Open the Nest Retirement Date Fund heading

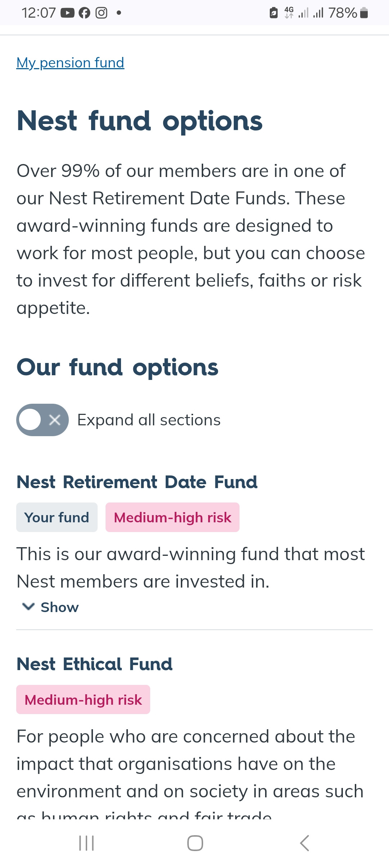137,482
